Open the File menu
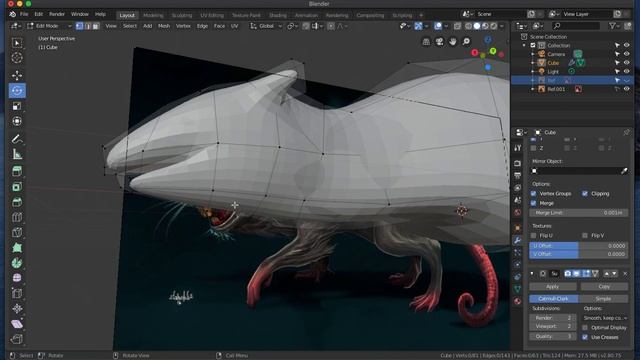Image resolution: width=640 pixels, height=360 pixels. (x=24, y=14)
